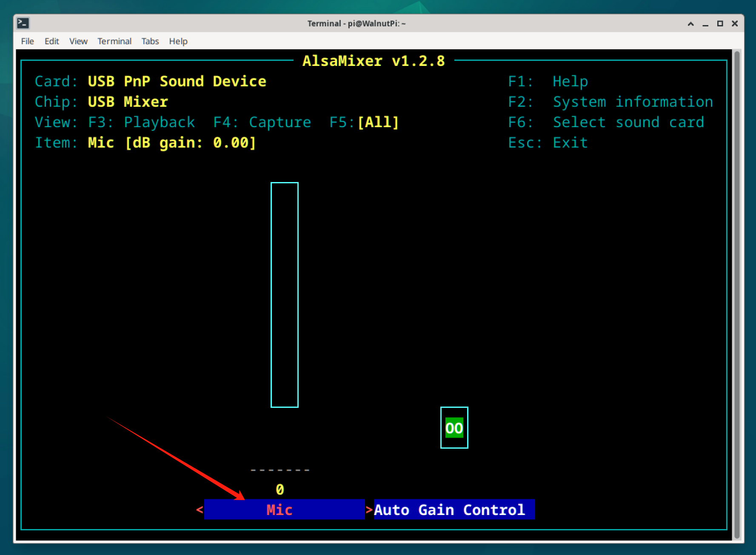Click Esc: Exit entry
The image size is (756, 555).
click(x=548, y=143)
